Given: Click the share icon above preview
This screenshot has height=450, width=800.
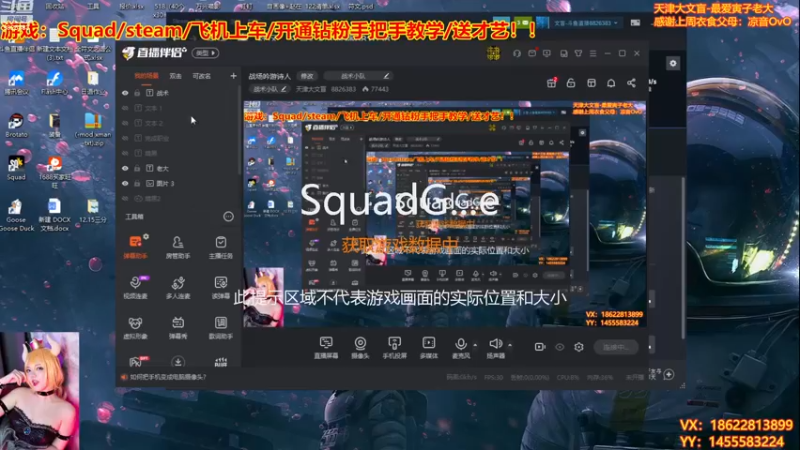Looking at the screenshot, I should click(x=631, y=83).
